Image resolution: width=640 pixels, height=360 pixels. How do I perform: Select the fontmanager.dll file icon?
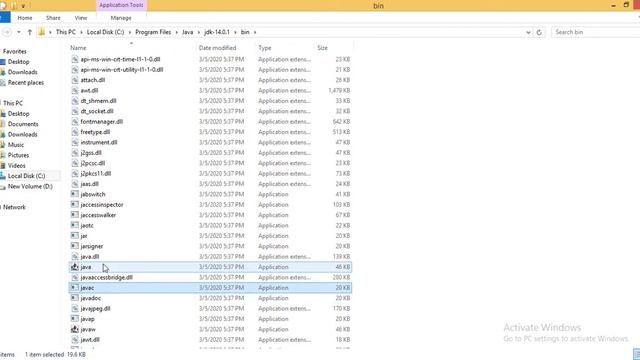75,122
